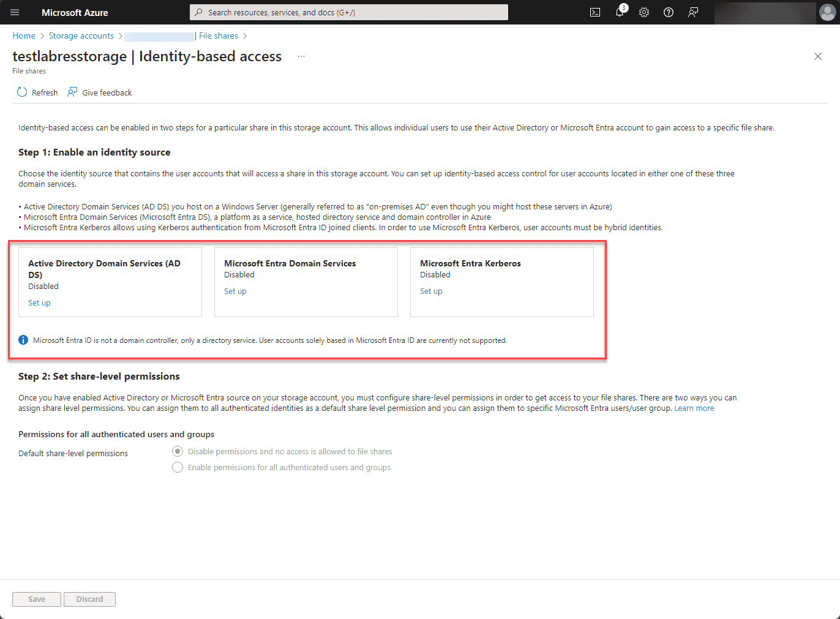Image resolution: width=840 pixels, height=619 pixels.
Task: Click the File shares subtitle under title
Action: click(x=29, y=71)
